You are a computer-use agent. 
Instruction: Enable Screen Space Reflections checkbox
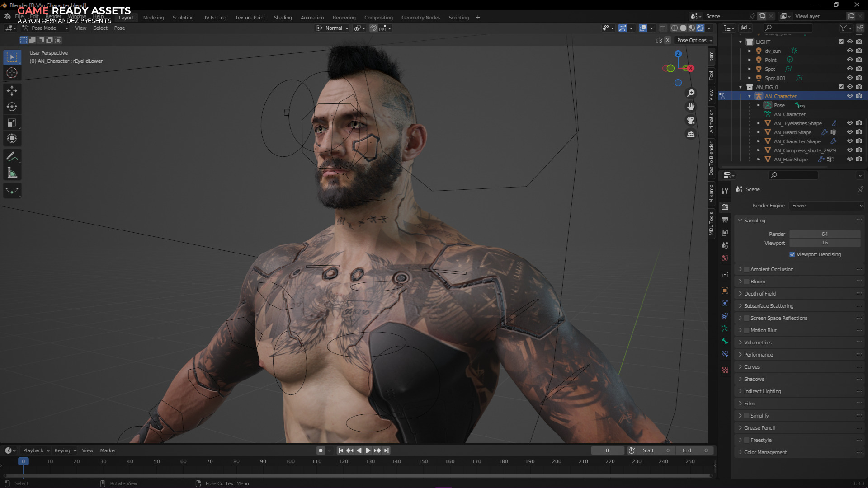pyautogui.click(x=746, y=318)
